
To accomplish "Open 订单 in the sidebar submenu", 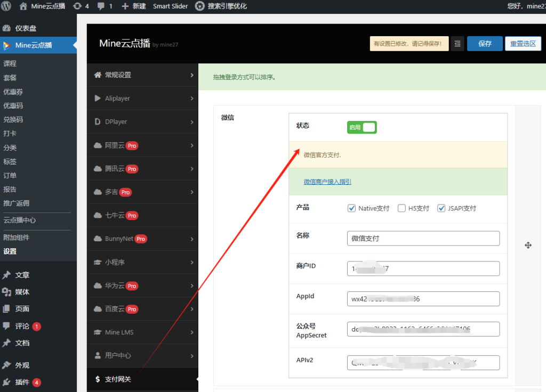I will click(x=10, y=175).
